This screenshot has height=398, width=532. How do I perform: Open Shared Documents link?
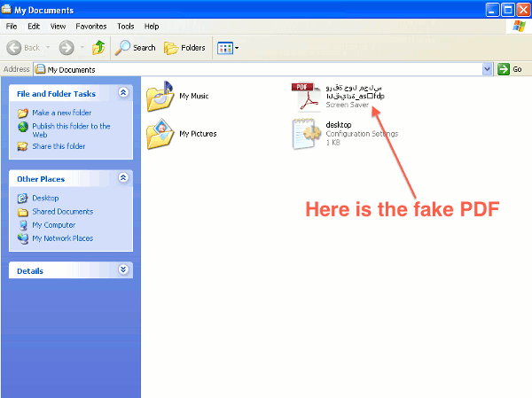(63, 212)
